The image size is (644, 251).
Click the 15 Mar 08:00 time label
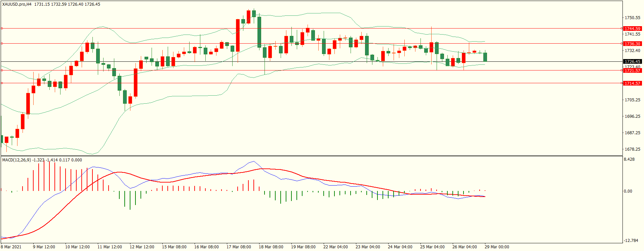coord(174,247)
